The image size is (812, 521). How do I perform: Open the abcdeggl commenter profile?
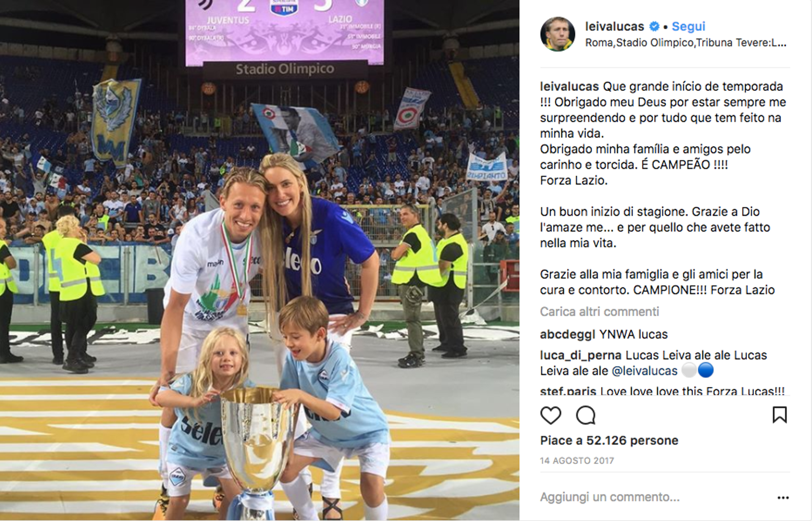pyautogui.click(x=568, y=334)
